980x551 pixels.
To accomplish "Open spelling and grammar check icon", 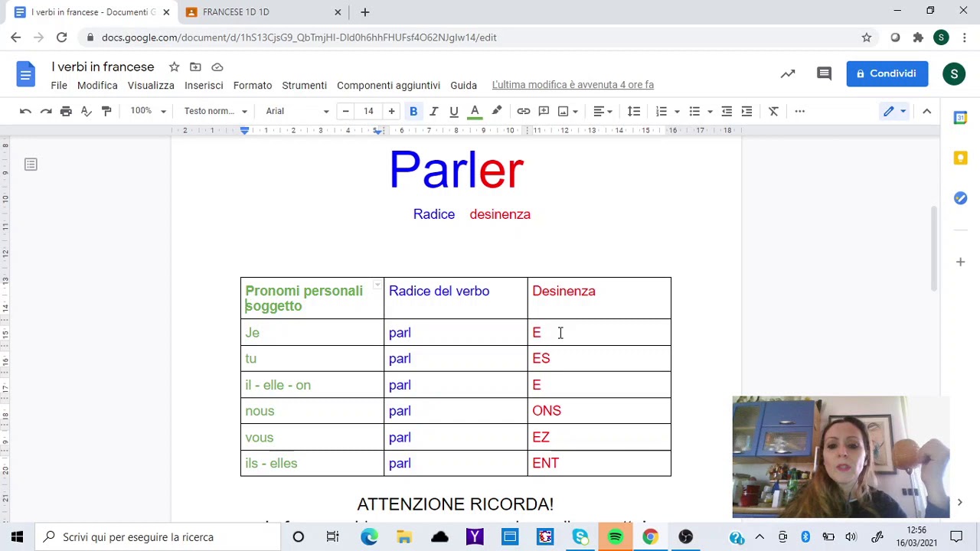I will 87,111.
